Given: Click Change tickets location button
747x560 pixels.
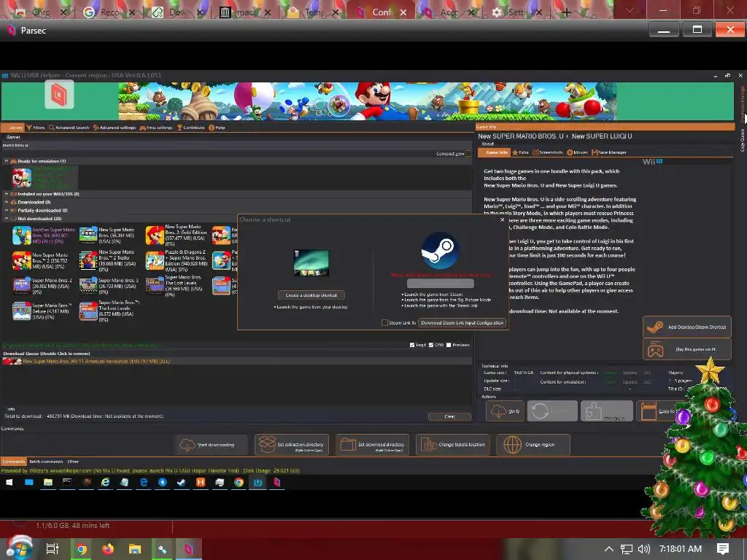Looking at the screenshot, I should click(x=453, y=445).
